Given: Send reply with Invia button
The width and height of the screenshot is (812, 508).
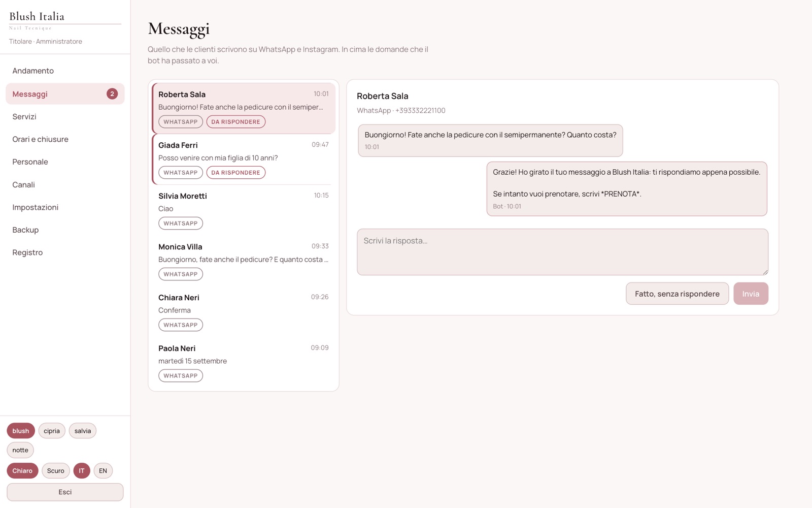Looking at the screenshot, I should pos(751,294).
